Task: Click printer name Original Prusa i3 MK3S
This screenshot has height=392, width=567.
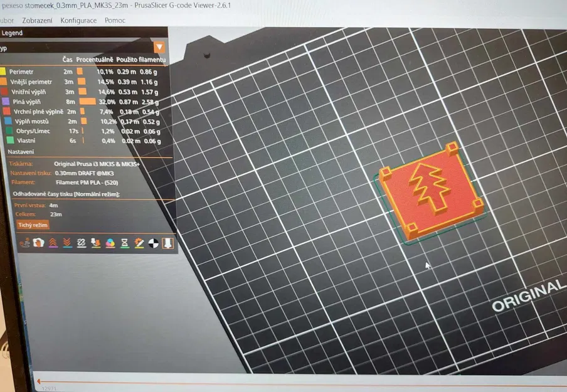Action: 97,164
